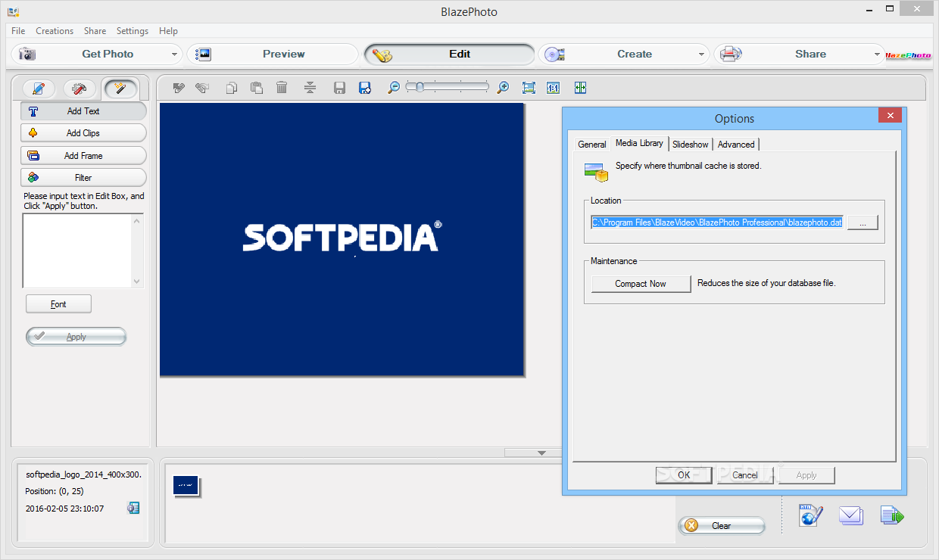This screenshot has width=939, height=560.
Task: Click the text box up scroll arrow
Action: pos(137,221)
